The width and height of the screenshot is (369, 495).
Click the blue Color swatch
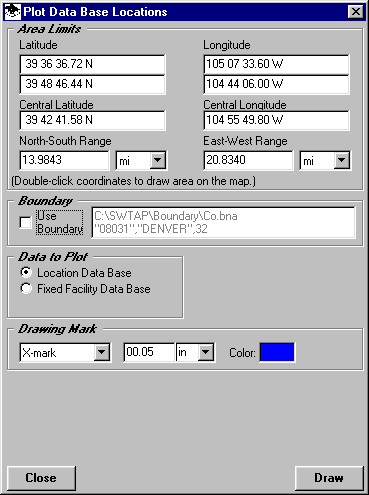tap(277, 352)
